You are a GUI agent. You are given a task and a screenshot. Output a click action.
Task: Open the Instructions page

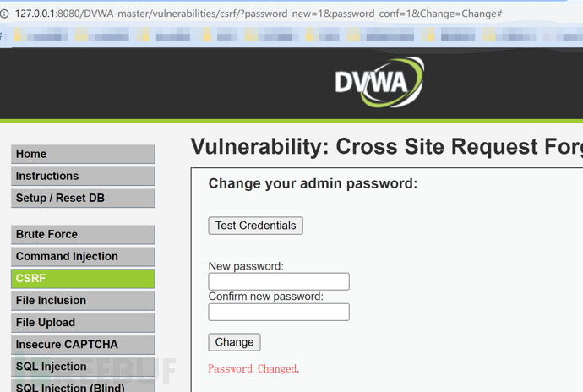click(83, 176)
